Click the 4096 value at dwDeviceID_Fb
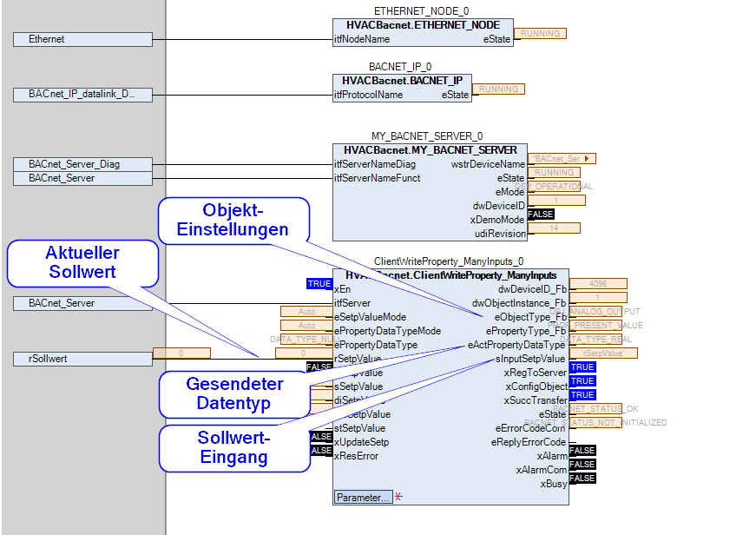The width and height of the screenshot is (756, 535). click(x=597, y=283)
